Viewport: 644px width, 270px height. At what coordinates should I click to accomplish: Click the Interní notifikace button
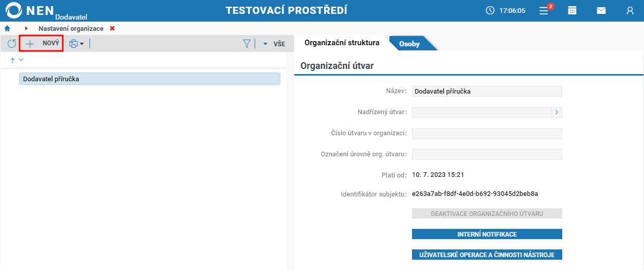pos(487,234)
